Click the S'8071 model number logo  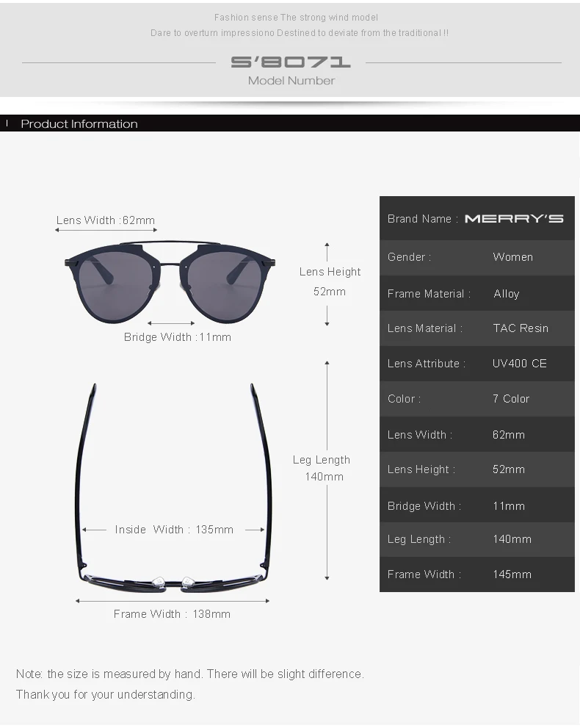[x=291, y=62]
